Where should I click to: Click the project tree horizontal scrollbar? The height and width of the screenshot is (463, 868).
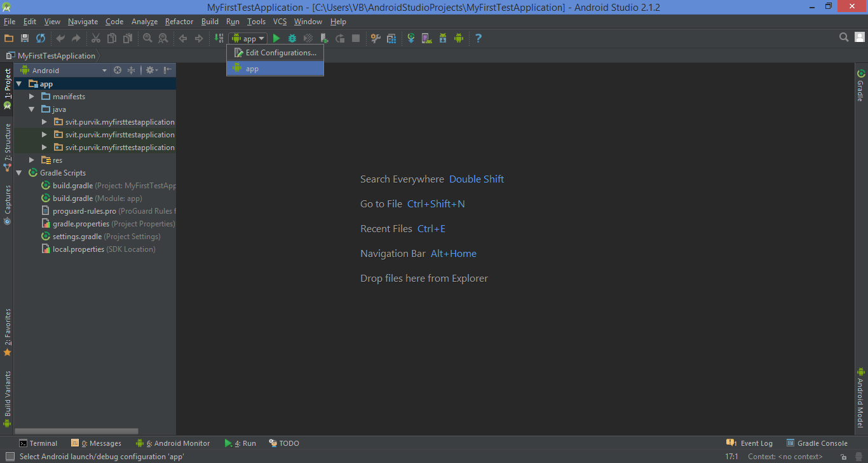pos(76,431)
